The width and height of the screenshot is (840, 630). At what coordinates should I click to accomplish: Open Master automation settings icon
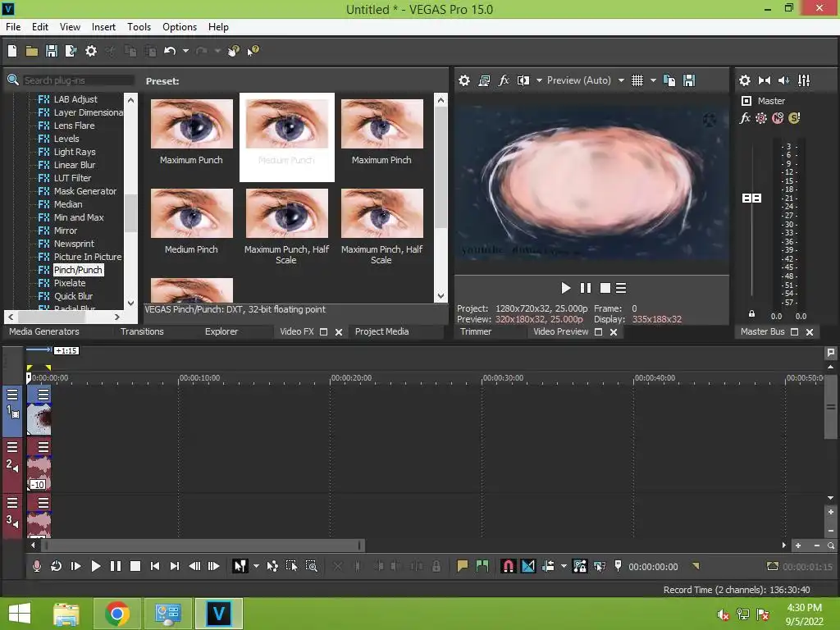pos(761,118)
